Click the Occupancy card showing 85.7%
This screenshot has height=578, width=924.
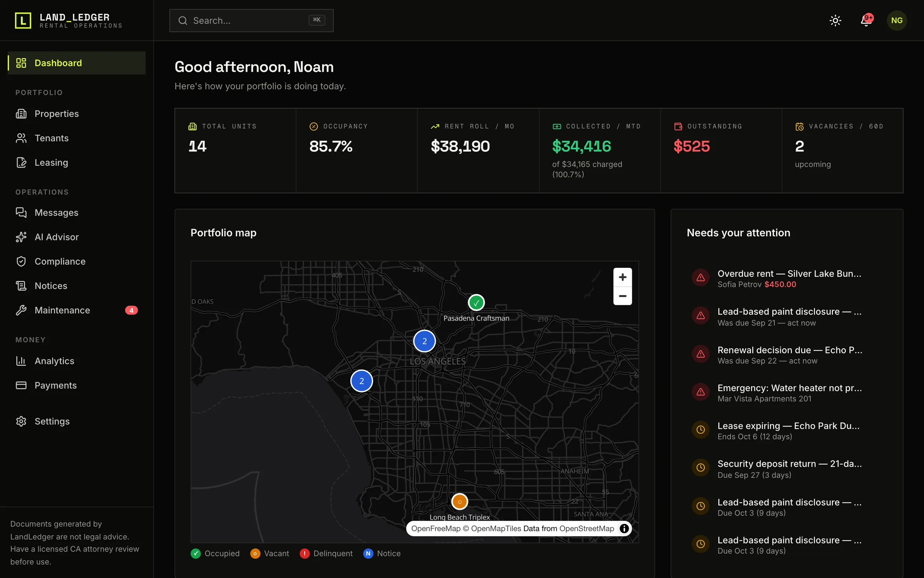357,151
